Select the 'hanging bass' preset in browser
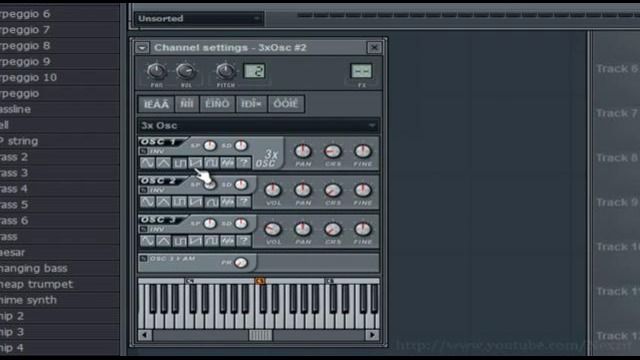This screenshot has height=360, width=640. [x=60, y=268]
